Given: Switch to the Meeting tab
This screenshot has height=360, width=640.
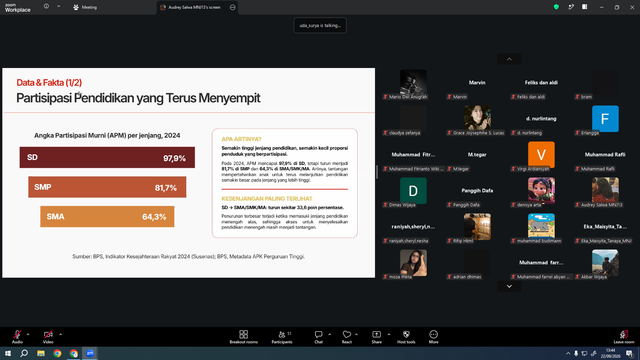Looking at the screenshot, I should click(x=85, y=7).
